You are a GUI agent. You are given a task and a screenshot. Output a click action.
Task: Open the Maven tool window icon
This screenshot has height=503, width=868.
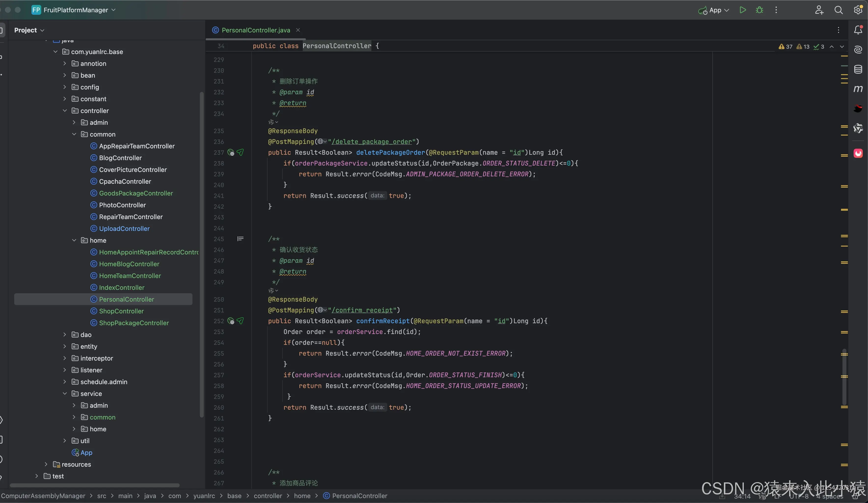[x=858, y=89]
